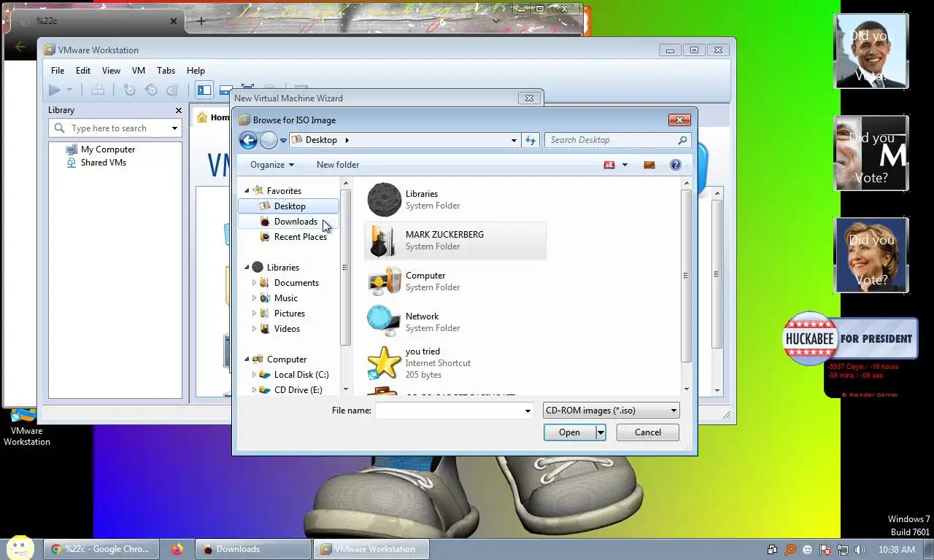Open the VMware View menu
The height and width of the screenshot is (560, 934).
(x=111, y=71)
